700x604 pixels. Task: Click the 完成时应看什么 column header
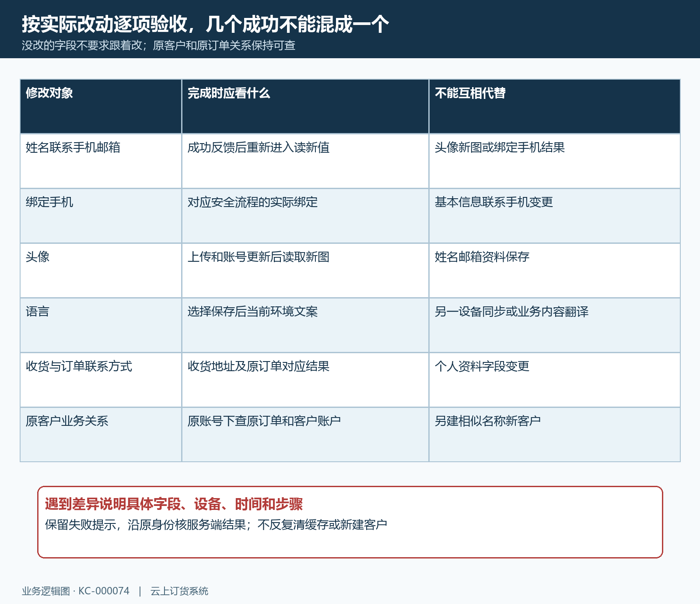[305, 106]
